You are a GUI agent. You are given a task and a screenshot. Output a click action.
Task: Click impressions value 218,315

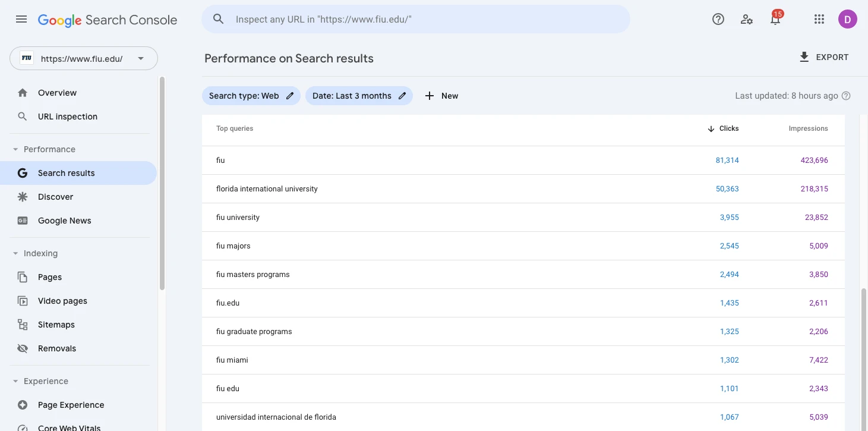coord(815,189)
